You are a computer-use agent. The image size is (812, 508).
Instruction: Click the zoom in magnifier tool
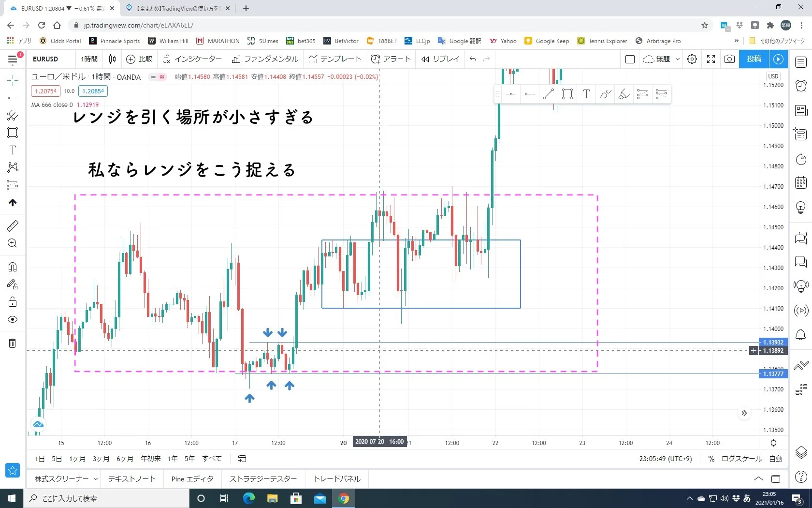pos(13,243)
